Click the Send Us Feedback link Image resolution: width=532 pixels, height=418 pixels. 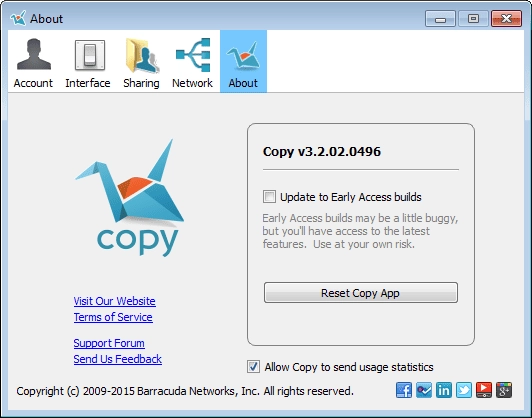click(118, 359)
